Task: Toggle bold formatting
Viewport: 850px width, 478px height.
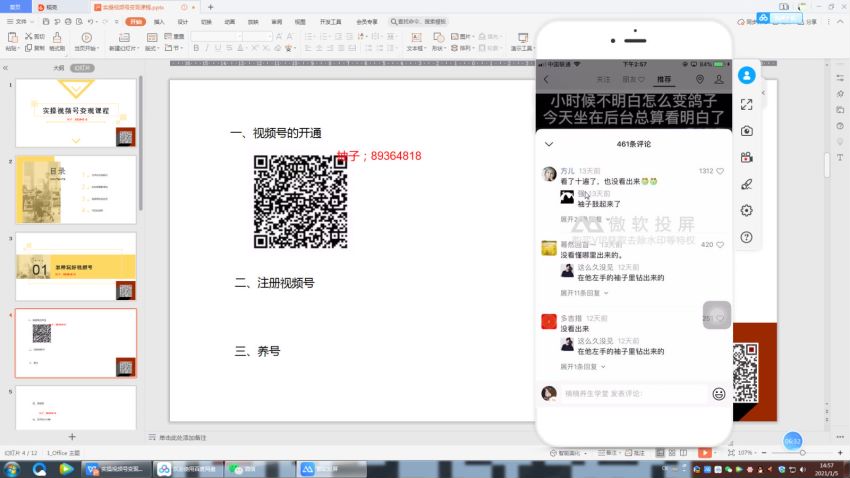Action: (196, 48)
